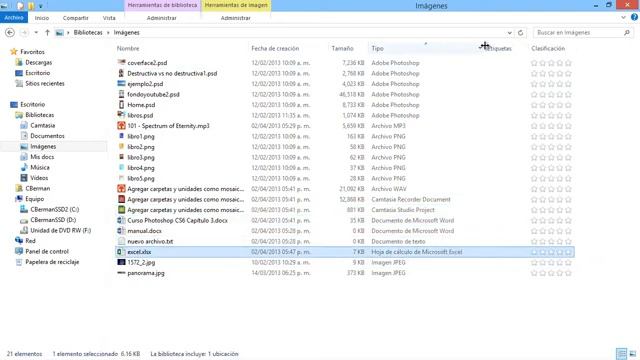This screenshot has height=360, width=640.
Task: Open the Red network item
Action: 30,241
